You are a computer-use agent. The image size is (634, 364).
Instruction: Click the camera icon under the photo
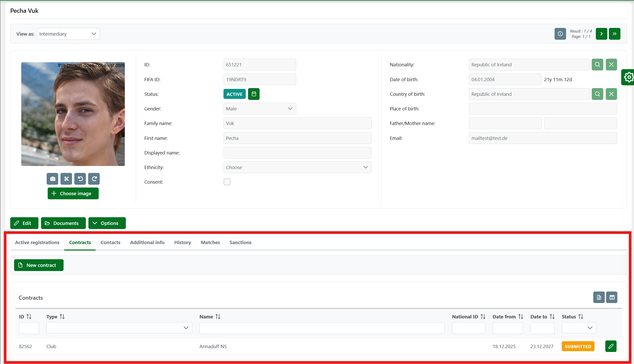52,179
